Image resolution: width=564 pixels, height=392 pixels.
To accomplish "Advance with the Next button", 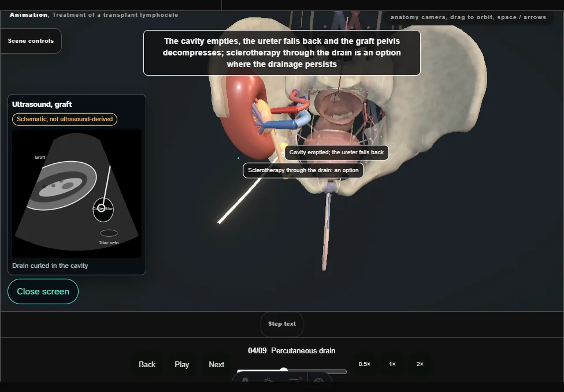I will (217, 364).
